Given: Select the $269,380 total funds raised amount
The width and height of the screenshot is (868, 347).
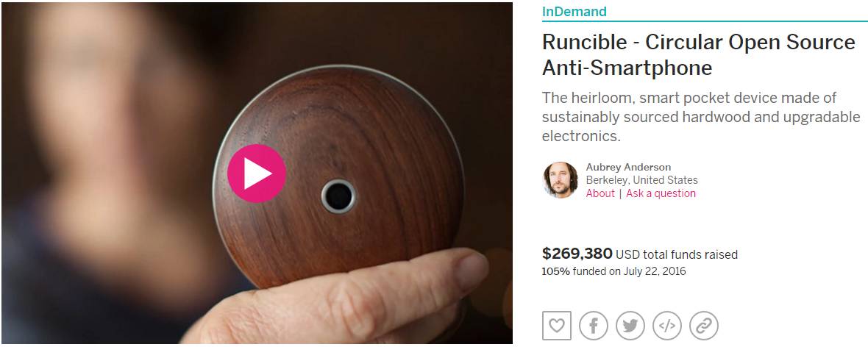Looking at the screenshot, I should (577, 254).
